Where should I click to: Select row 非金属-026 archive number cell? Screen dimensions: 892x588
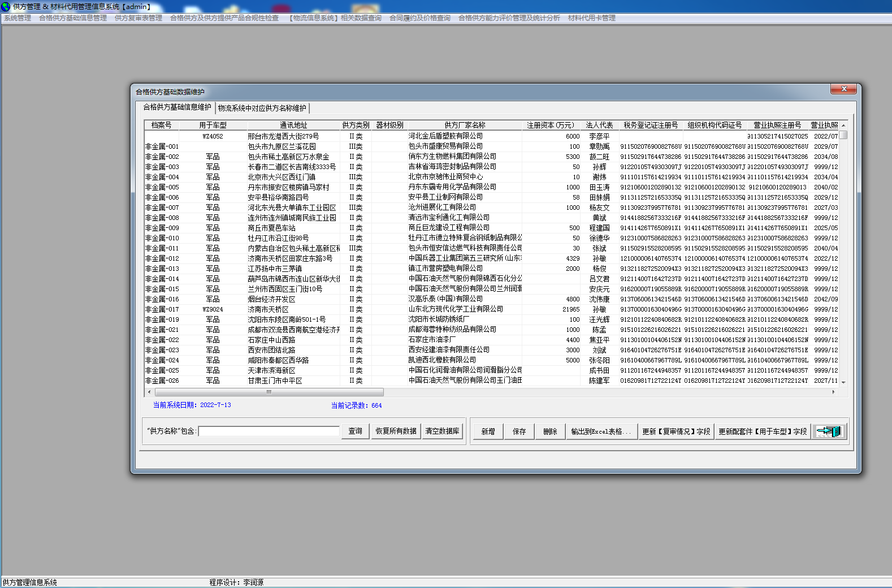[x=162, y=381]
